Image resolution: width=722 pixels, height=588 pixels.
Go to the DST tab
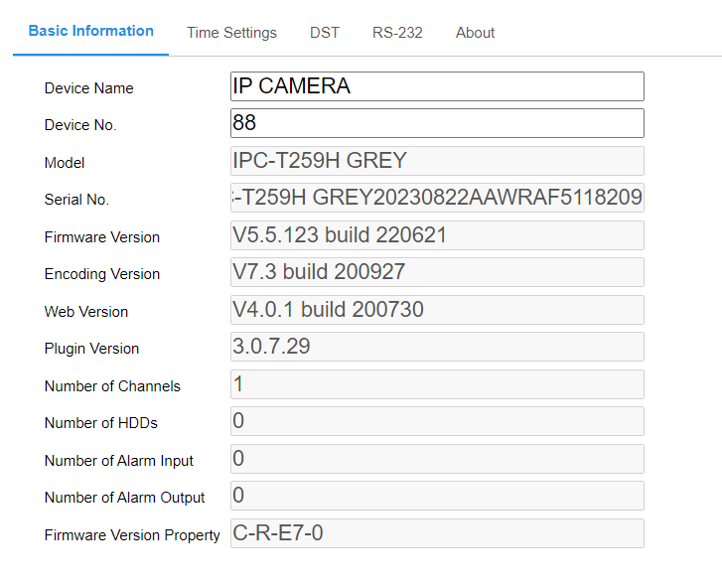tap(324, 33)
